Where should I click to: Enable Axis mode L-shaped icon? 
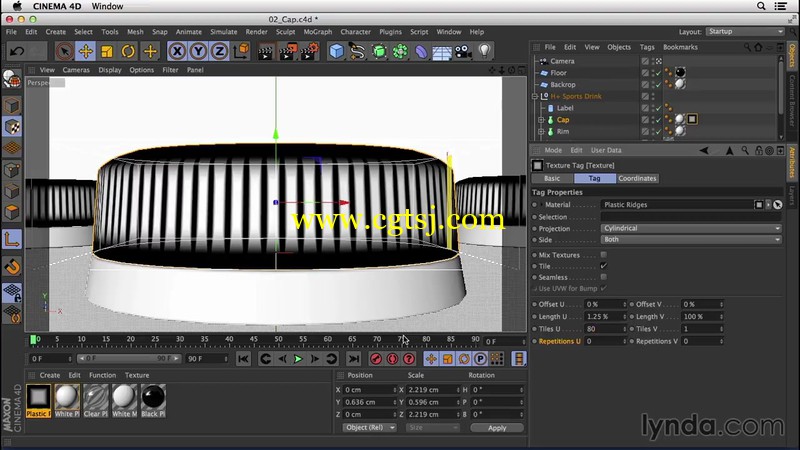point(12,239)
